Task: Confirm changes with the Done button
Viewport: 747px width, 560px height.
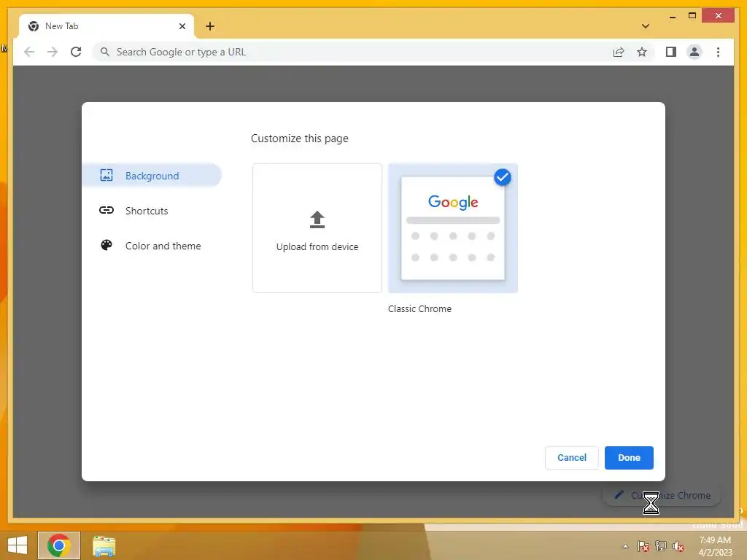Action: (x=629, y=458)
